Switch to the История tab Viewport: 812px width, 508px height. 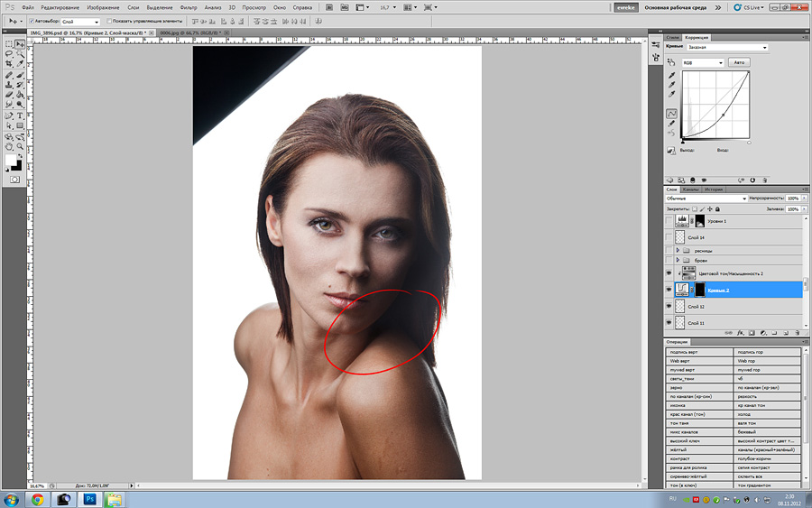coord(713,189)
